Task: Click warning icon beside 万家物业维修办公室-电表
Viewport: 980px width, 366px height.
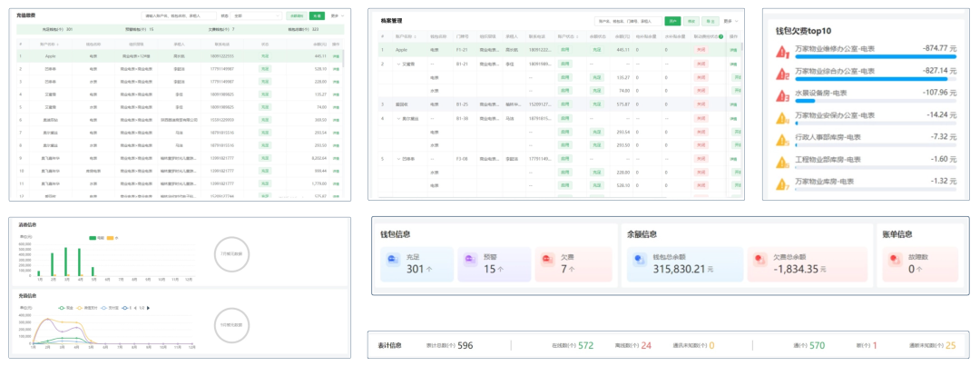Action: tap(780, 52)
